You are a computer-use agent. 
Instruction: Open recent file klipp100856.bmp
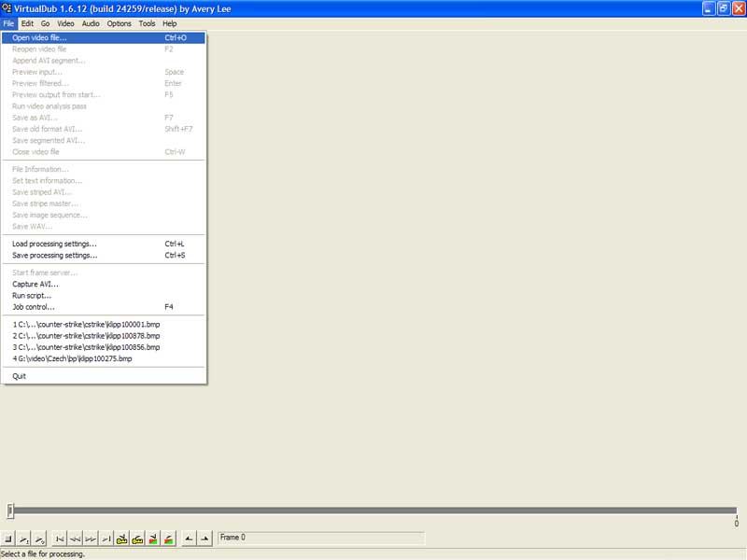(x=104, y=347)
